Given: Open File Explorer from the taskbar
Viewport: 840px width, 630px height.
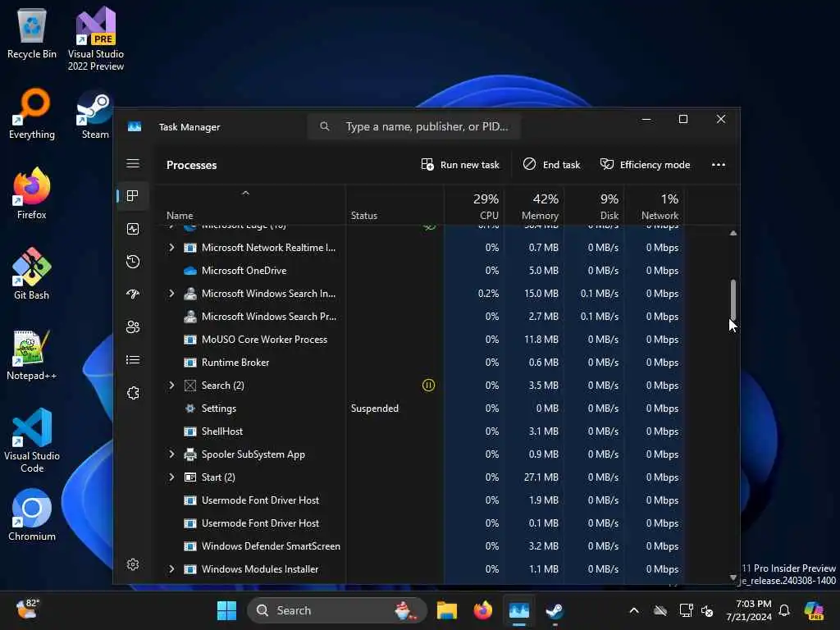Looking at the screenshot, I should tap(446, 610).
